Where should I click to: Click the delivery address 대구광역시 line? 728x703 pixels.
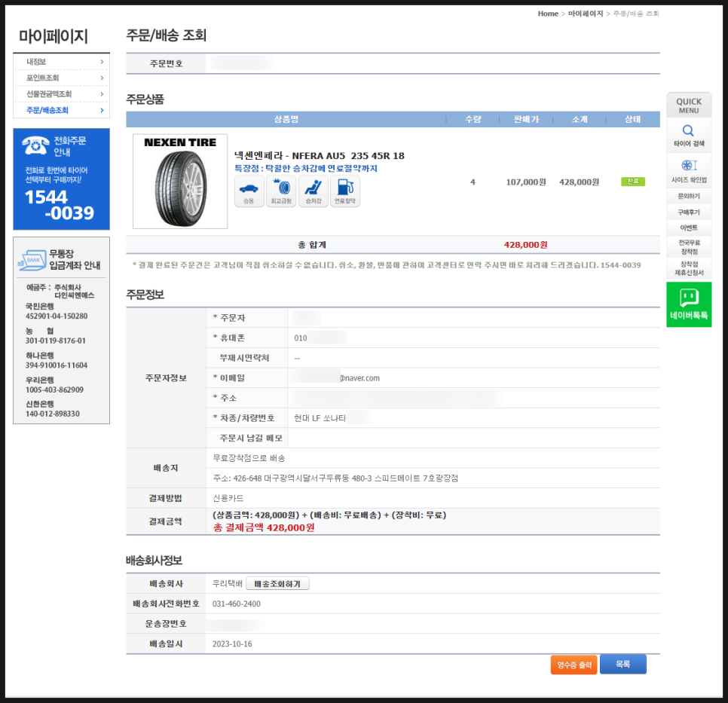click(335, 478)
